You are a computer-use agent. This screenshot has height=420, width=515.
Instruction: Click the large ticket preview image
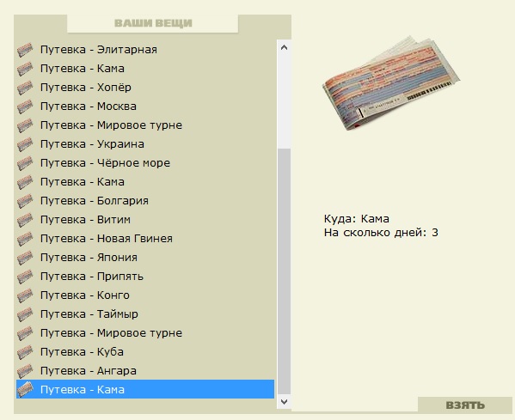coord(390,83)
